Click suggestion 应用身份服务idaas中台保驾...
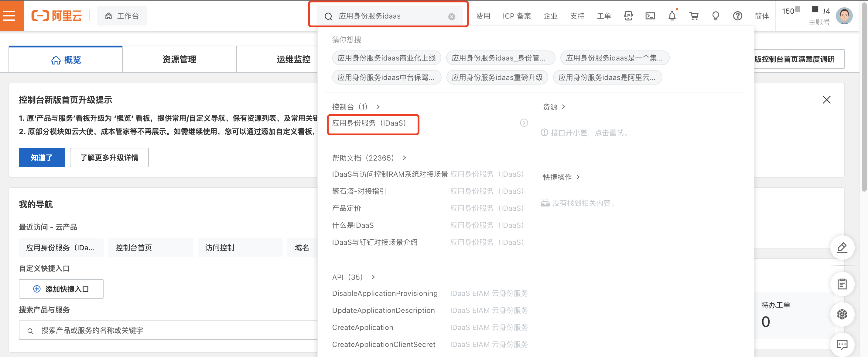 click(387, 78)
